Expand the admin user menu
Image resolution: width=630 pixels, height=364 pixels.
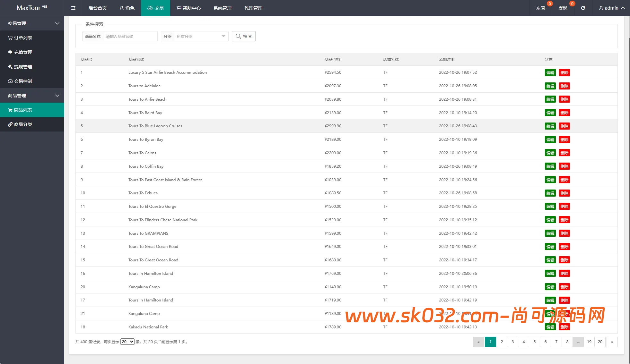tap(612, 8)
